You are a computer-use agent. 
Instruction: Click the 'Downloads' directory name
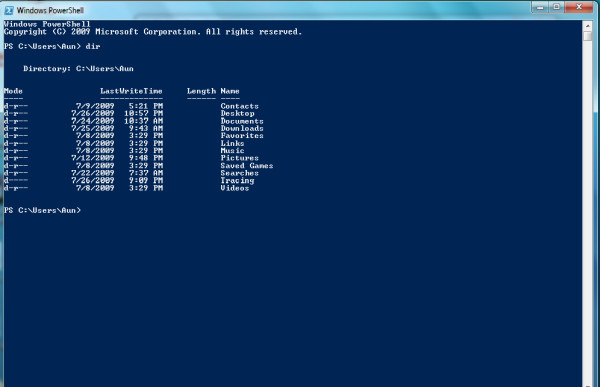[242, 128]
